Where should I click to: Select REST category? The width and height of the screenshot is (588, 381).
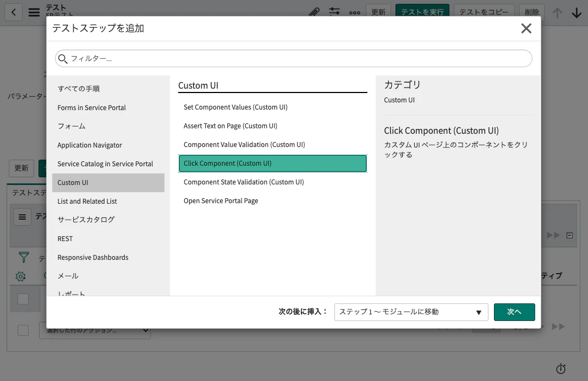pos(108,239)
